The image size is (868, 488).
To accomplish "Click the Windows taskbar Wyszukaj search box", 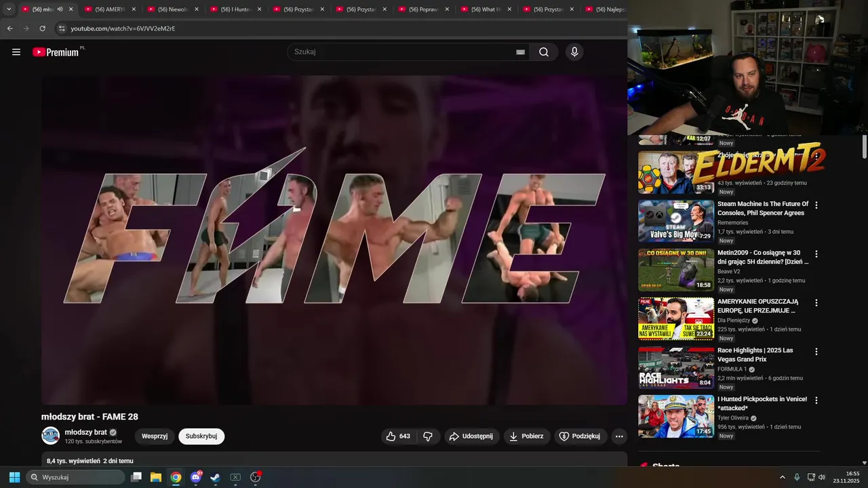I will point(75,477).
